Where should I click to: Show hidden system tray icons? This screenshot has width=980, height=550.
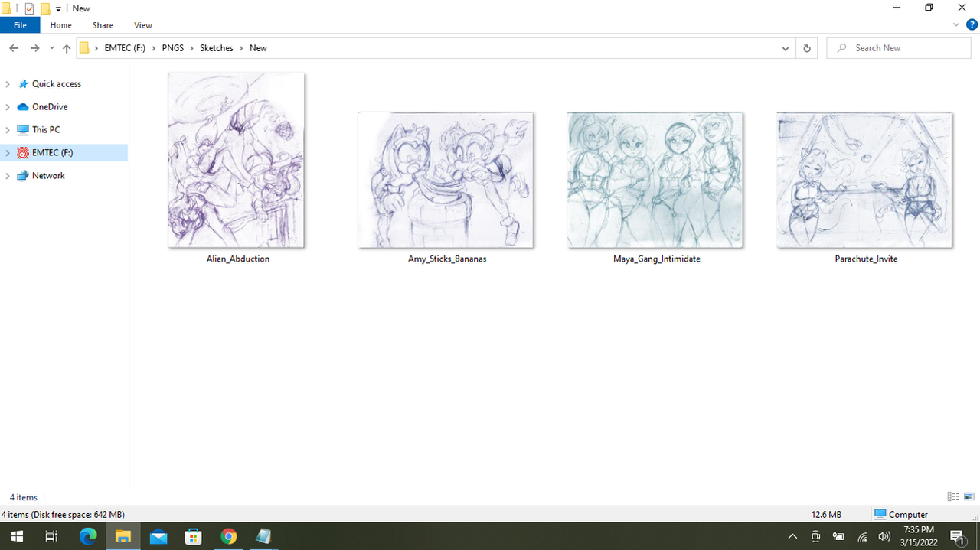coord(792,536)
